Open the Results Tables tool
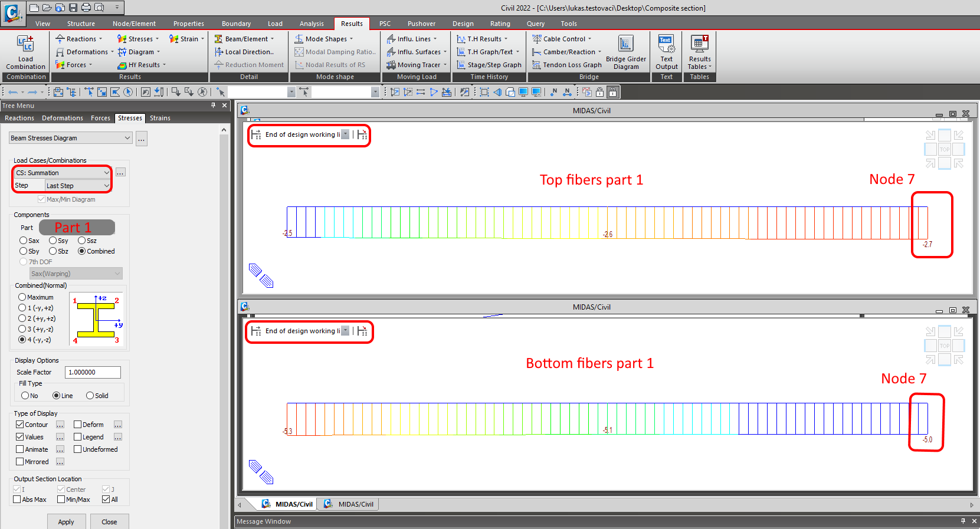 tap(700, 52)
